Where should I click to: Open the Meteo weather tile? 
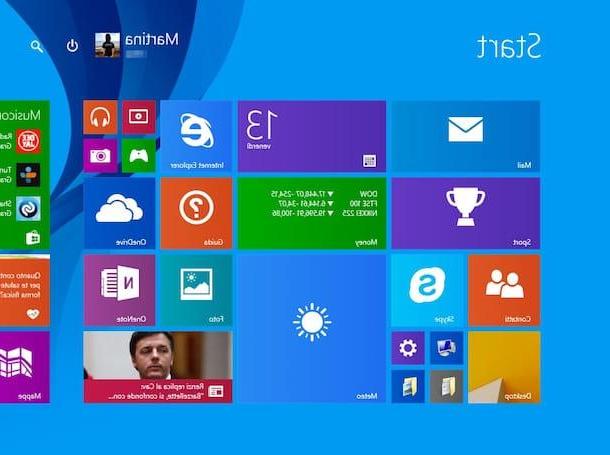(312, 329)
